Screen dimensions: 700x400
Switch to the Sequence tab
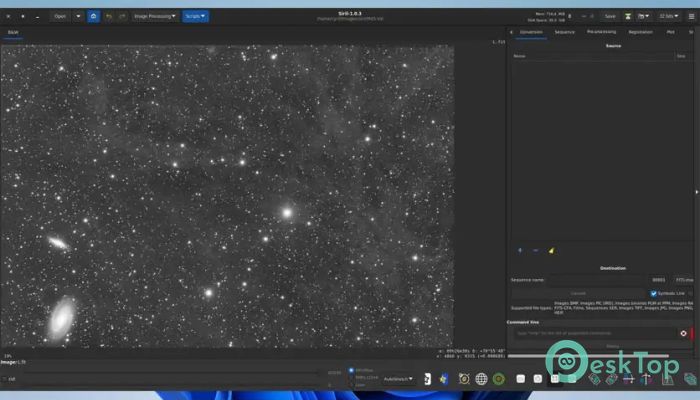point(565,32)
